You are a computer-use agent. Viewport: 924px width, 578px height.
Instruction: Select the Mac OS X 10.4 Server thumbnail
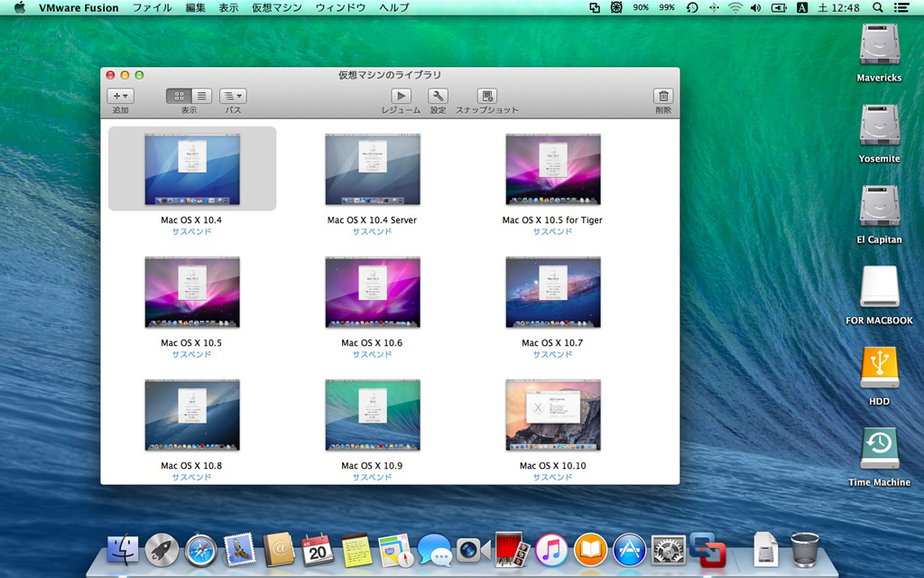(373, 169)
